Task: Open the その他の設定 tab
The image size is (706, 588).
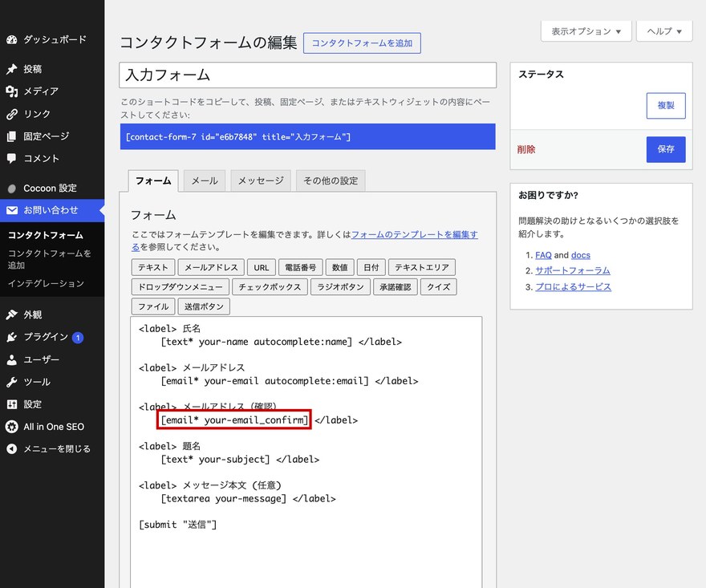Action: [331, 181]
